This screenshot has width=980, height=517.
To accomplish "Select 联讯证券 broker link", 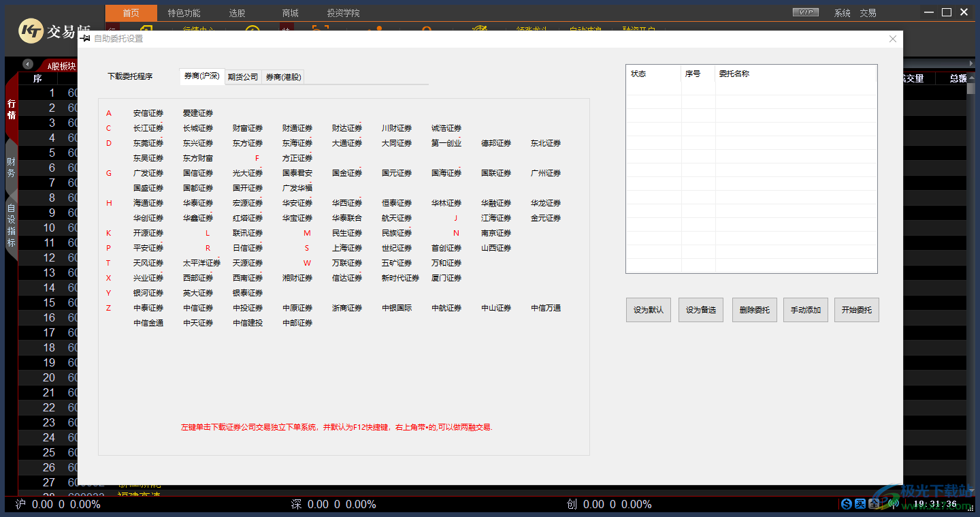I will [248, 233].
